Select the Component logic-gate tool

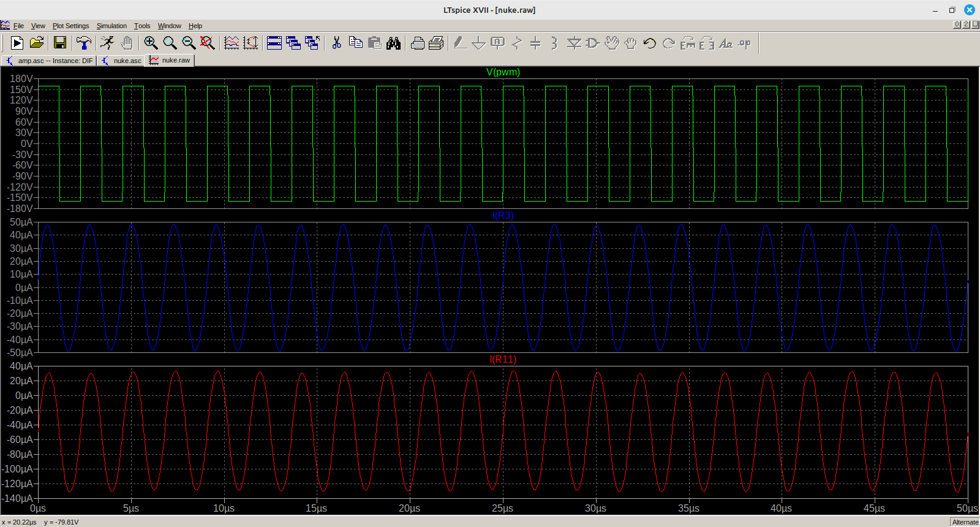point(592,43)
